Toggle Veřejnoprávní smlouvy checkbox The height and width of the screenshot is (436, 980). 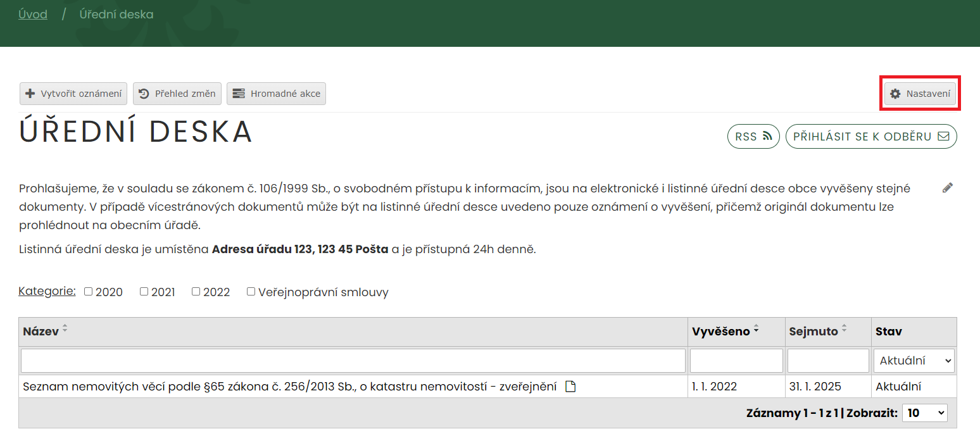[x=251, y=292]
